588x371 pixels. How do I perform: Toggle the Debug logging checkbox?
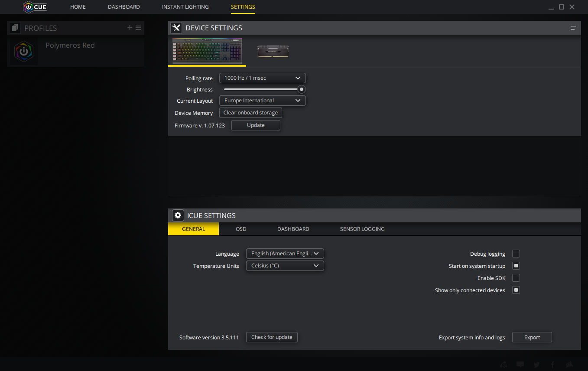(516, 254)
